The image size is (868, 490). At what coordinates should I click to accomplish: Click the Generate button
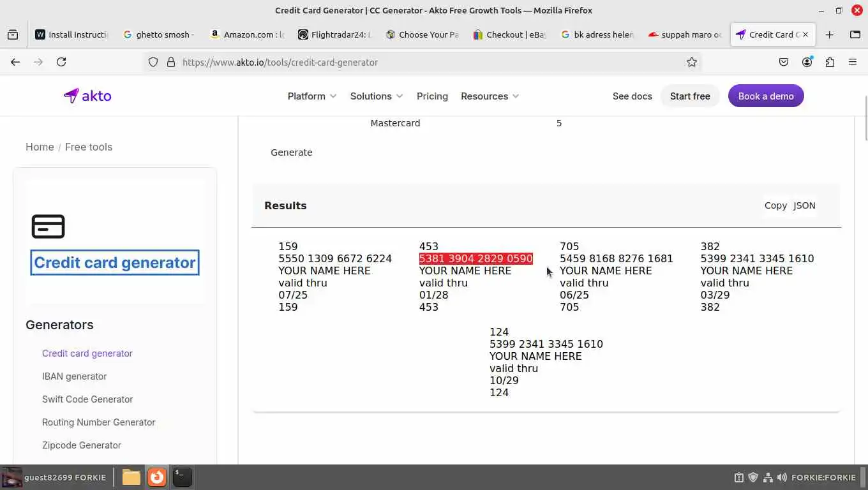tap(292, 152)
